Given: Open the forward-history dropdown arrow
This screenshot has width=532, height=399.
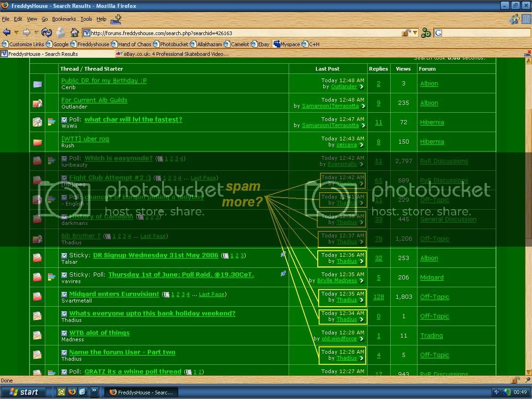Looking at the screenshot, I should (36, 33).
